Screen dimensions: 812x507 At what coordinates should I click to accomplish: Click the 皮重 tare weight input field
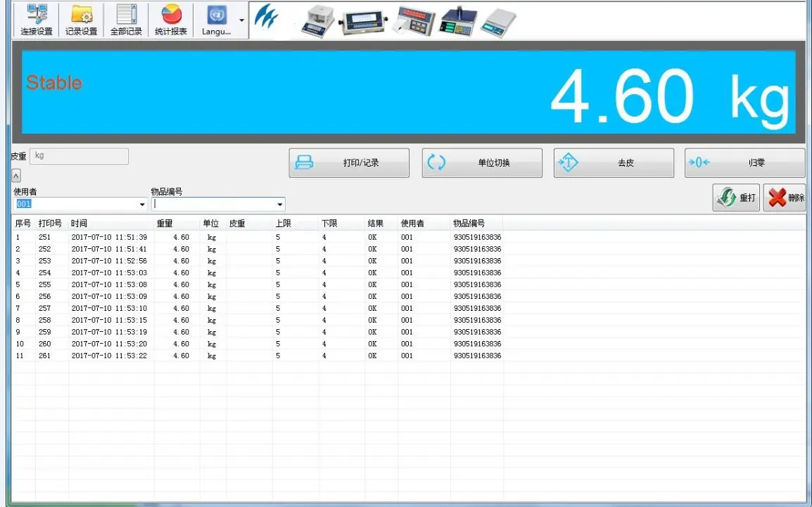point(80,156)
